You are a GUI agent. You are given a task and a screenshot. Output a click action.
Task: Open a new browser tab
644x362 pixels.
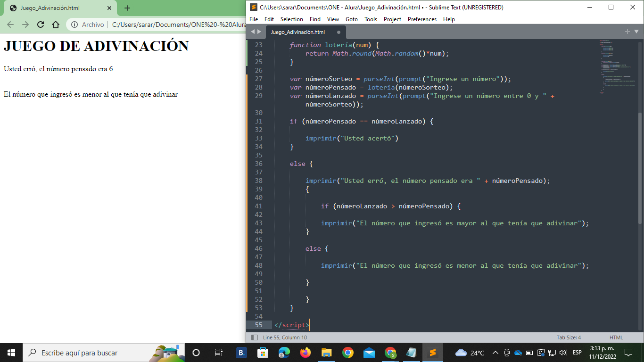pos(127,8)
